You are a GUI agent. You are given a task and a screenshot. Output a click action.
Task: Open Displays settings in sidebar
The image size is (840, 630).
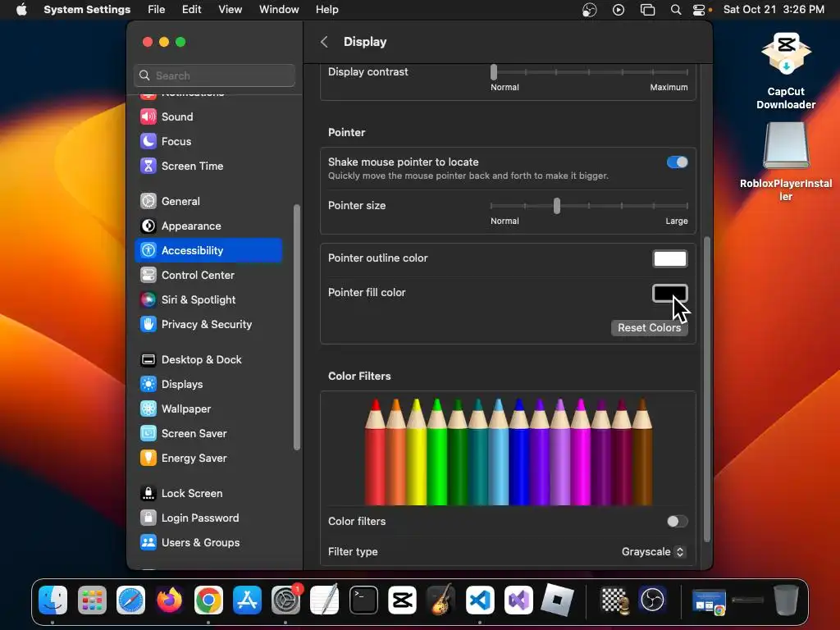[208, 385]
